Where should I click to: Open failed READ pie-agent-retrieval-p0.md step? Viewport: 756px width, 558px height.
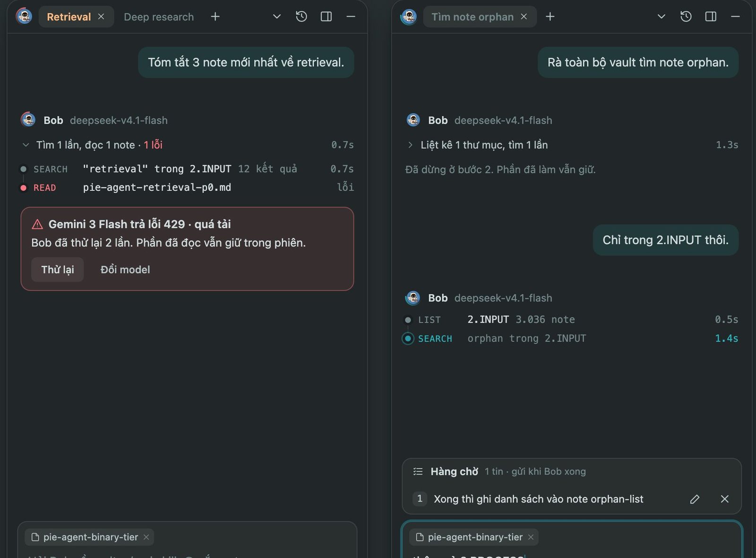coord(187,187)
